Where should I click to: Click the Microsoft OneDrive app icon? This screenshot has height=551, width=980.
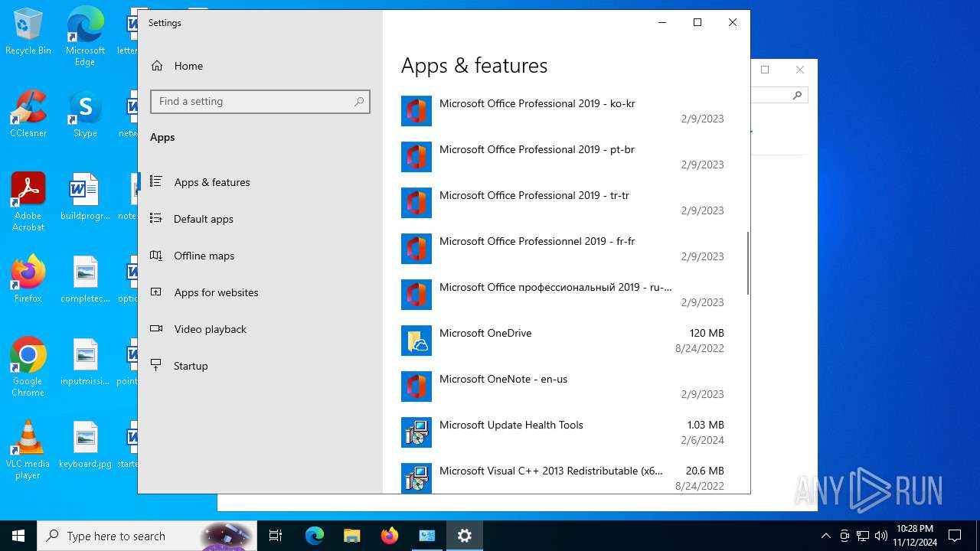coord(416,341)
